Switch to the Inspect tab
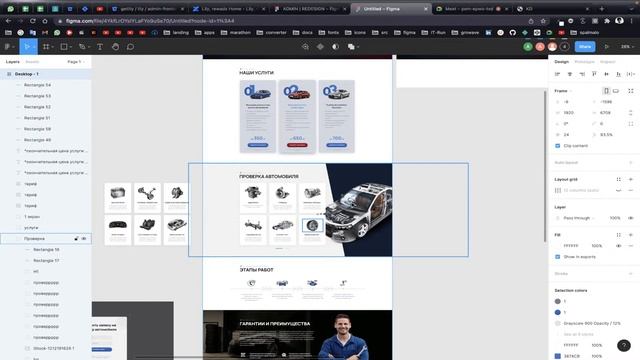This screenshot has height=360, width=640. (x=607, y=62)
